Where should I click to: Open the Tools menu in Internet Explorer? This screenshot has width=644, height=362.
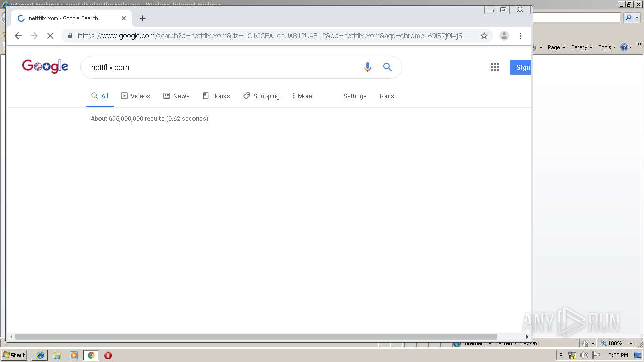point(607,47)
